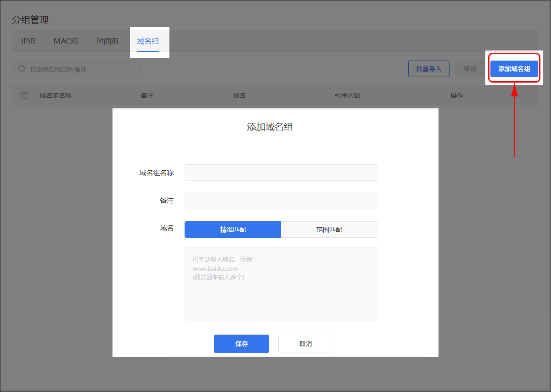The image size is (551, 392).
Task: Open the MAC组 tab
Action: coord(66,41)
